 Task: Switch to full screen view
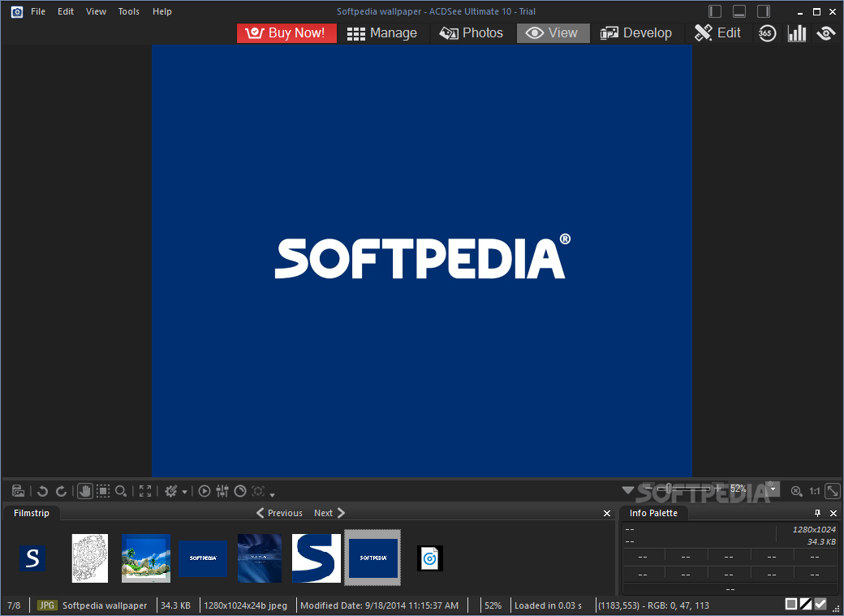coord(145,491)
